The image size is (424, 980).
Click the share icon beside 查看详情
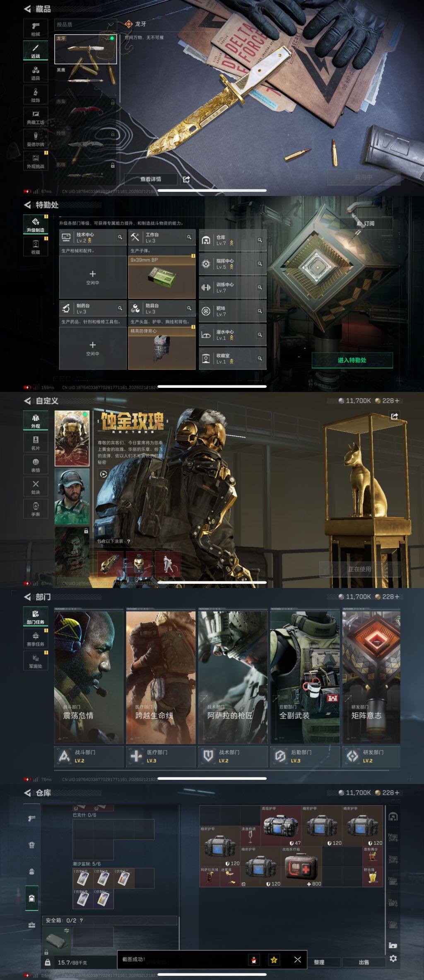(x=186, y=179)
